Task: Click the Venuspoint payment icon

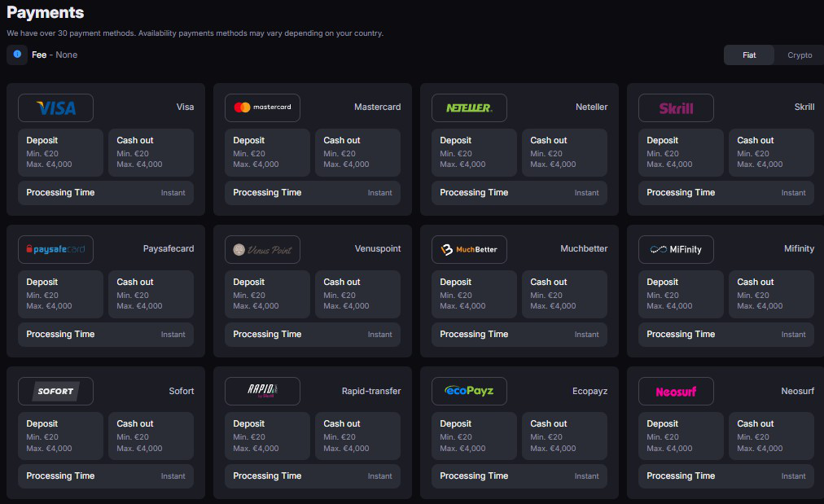Action: (262, 248)
